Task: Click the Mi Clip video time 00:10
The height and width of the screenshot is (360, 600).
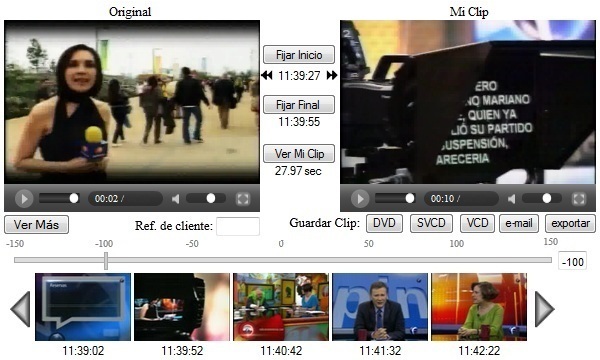Action: [442, 199]
